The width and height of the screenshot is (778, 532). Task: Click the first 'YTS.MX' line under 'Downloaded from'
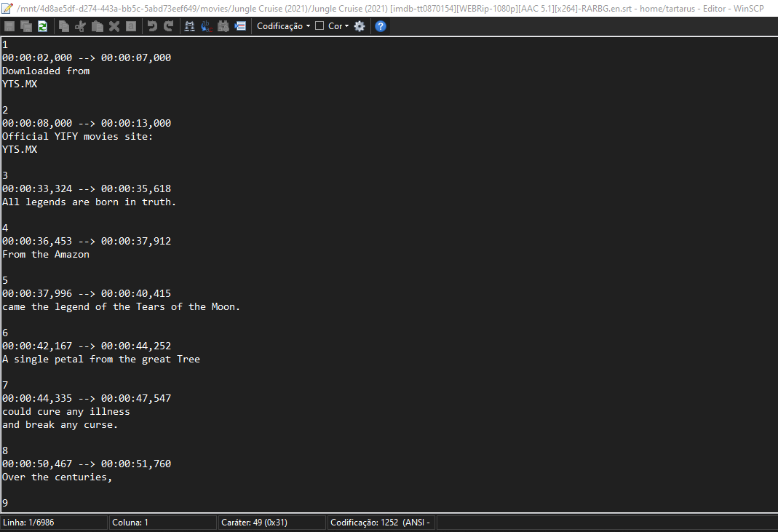coord(20,84)
